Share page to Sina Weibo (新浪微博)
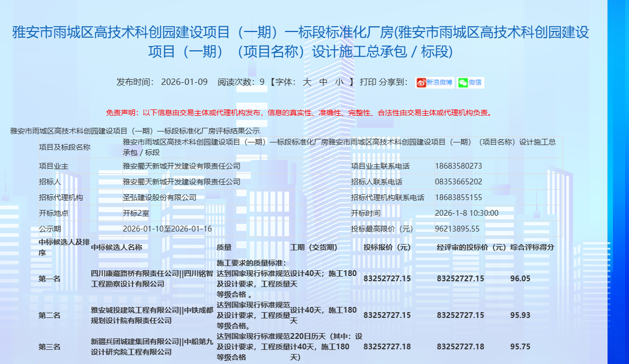Image resolution: width=629 pixels, height=364 pixels. click(435, 82)
